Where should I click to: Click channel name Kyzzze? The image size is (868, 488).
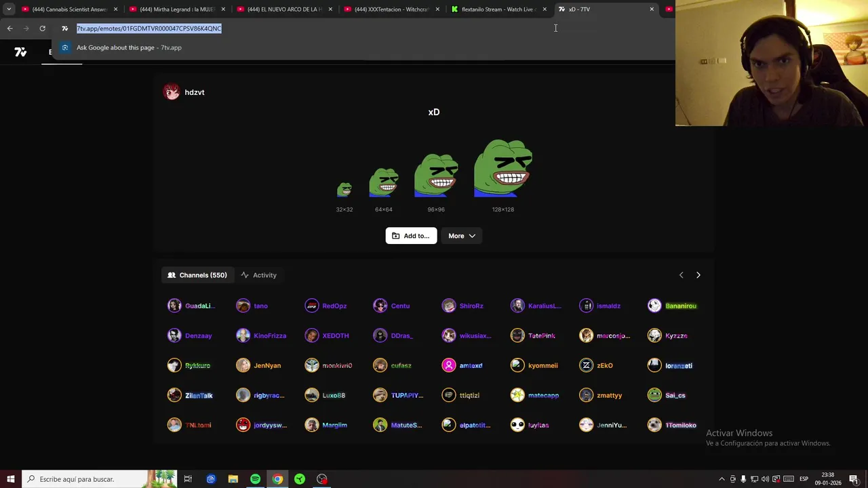[676, 335]
